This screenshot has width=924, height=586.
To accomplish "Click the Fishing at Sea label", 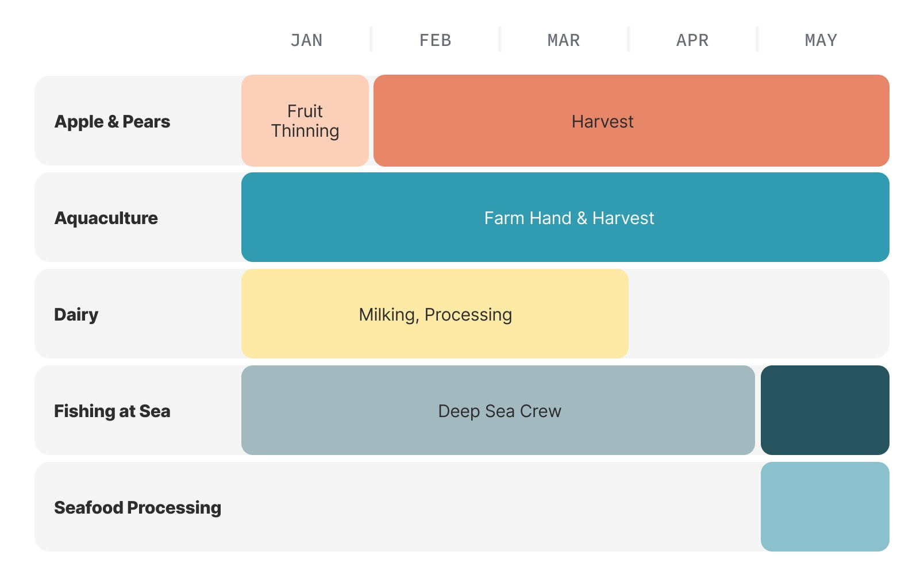I will coord(112,411).
